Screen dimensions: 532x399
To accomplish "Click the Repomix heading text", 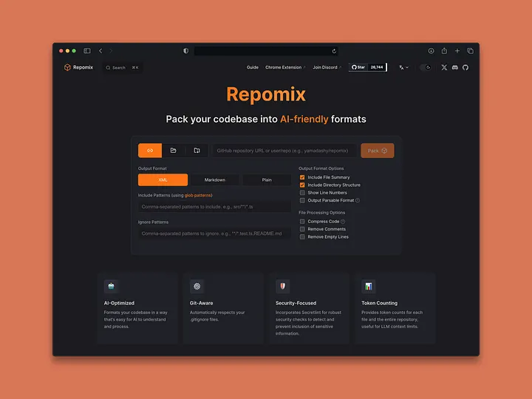I will [266, 95].
